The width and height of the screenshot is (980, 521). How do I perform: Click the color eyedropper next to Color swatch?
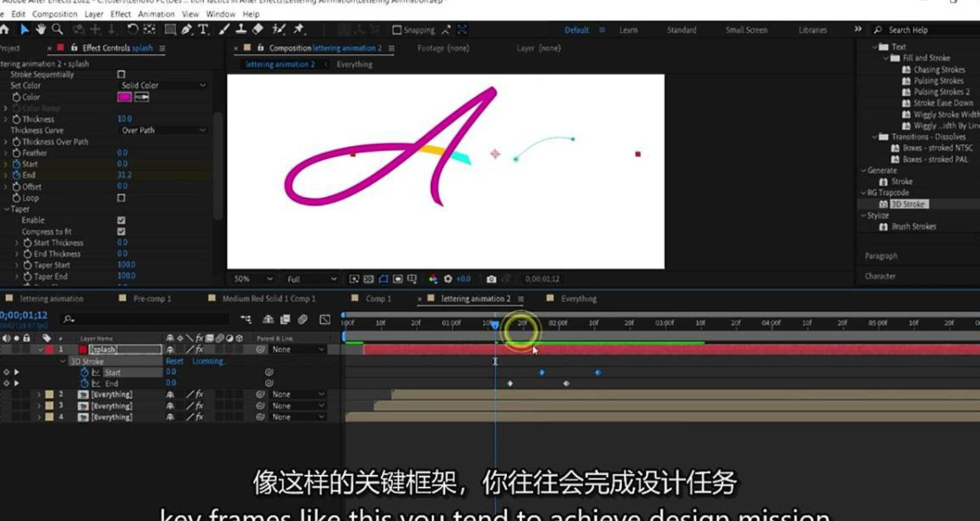[x=142, y=97]
